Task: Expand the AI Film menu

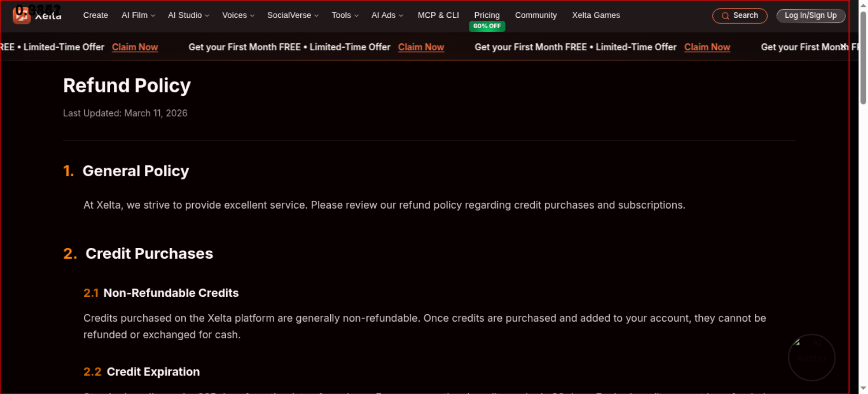Action: coord(138,15)
